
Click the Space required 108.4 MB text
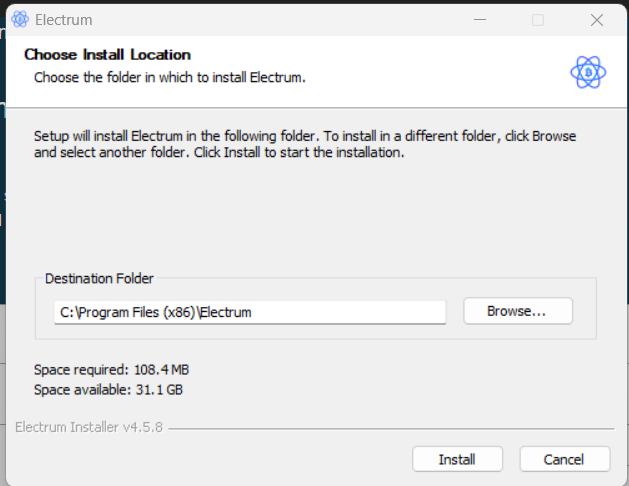tap(111, 370)
